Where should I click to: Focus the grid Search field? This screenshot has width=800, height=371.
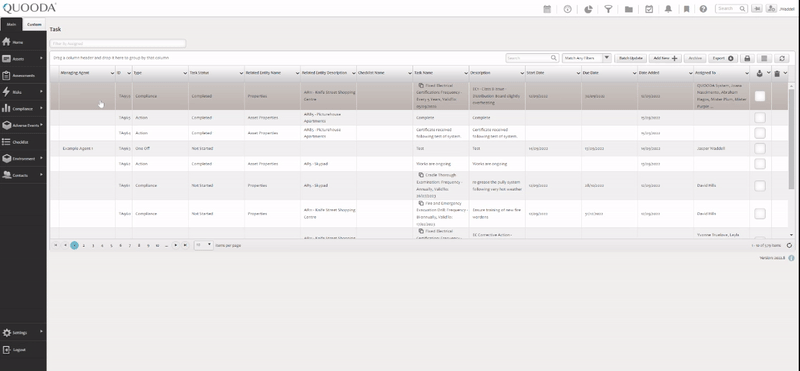pos(532,58)
